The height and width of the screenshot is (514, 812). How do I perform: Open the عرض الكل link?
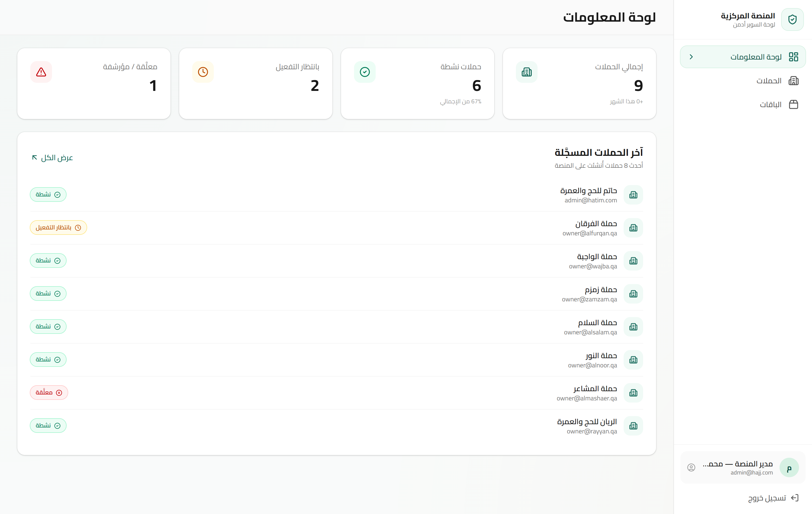[52, 158]
